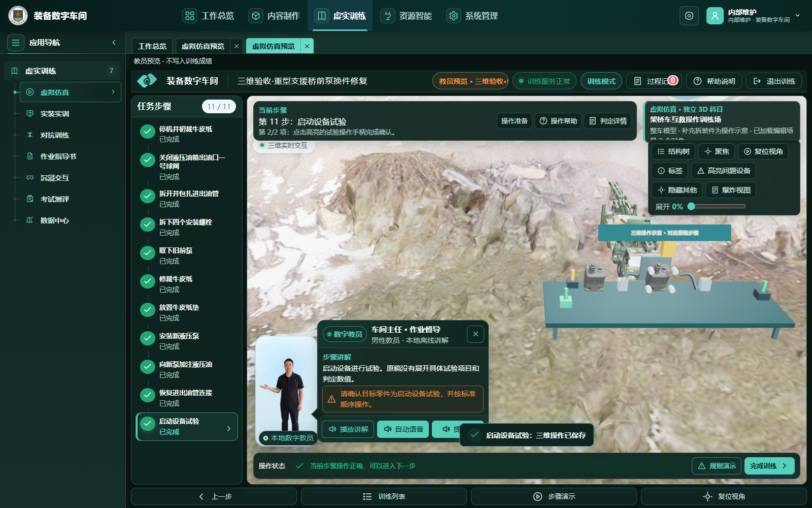The image size is (812, 508).
Task: Collapse the 应用导航 sidebar chevron
Action: 114,43
